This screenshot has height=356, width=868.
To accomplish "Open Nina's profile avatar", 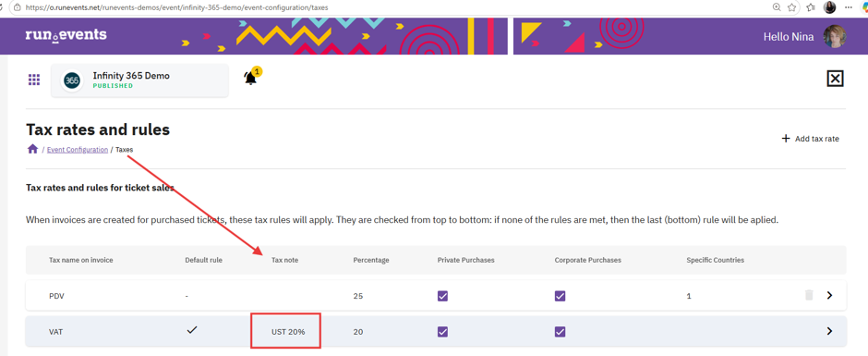I will tap(835, 37).
